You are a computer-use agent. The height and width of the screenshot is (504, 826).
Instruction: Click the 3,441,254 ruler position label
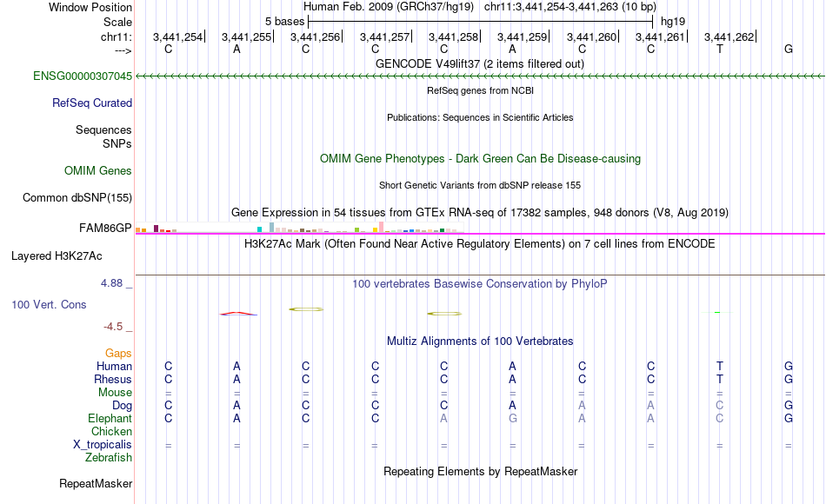[x=177, y=36]
